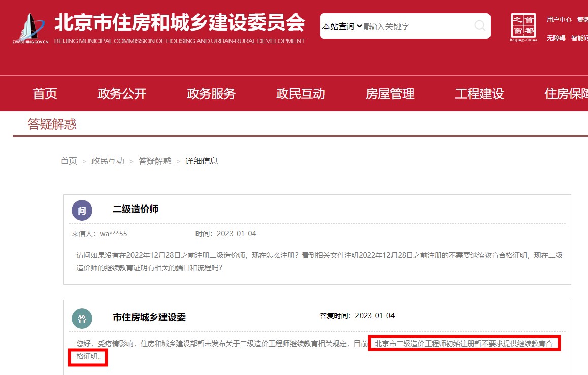
Task: Switch to 繁體 traditional Chinese
Action: tap(583, 19)
